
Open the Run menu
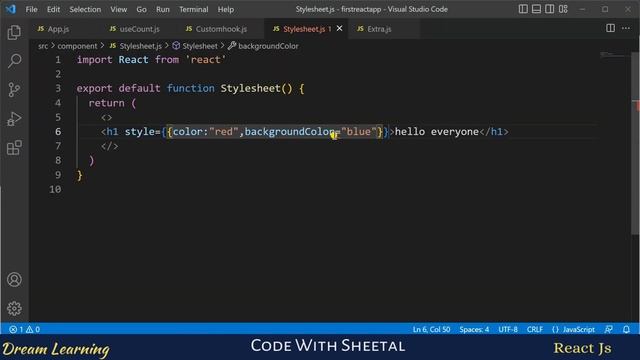(162, 9)
